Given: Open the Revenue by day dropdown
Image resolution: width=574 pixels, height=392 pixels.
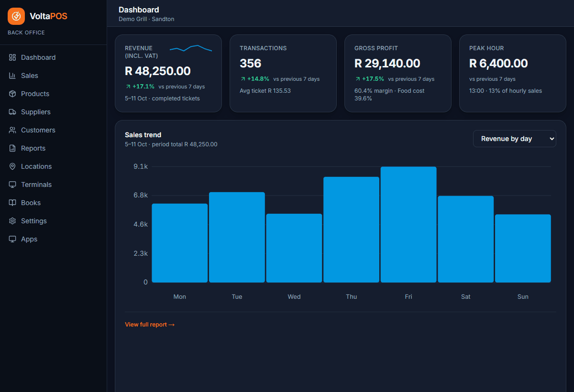Looking at the screenshot, I should point(515,139).
